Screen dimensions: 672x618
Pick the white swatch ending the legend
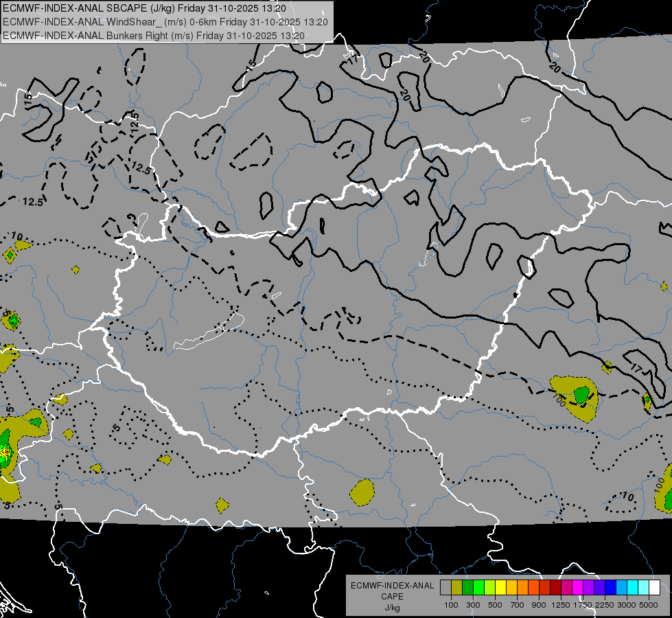(656, 588)
